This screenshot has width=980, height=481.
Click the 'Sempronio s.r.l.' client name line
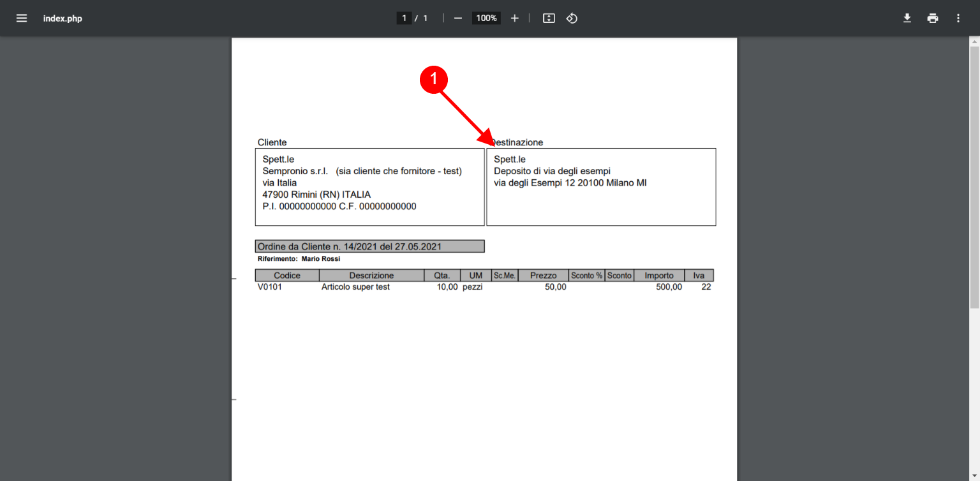tap(362, 171)
